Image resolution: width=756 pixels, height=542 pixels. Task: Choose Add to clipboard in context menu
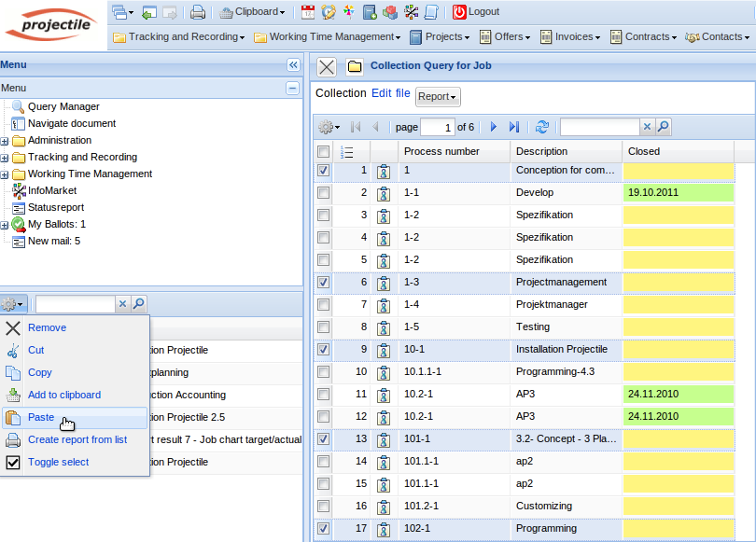click(63, 396)
